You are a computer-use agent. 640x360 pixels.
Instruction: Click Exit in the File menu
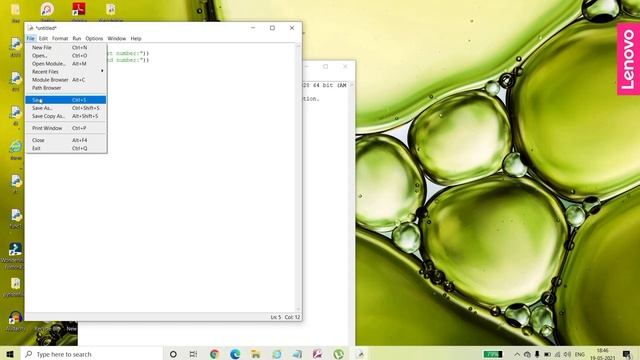pyautogui.click(x=66, y=148)
